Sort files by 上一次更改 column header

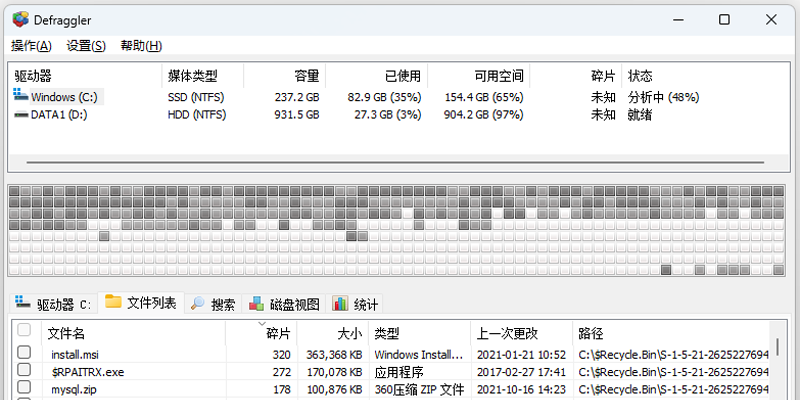(x=521, y=334)
